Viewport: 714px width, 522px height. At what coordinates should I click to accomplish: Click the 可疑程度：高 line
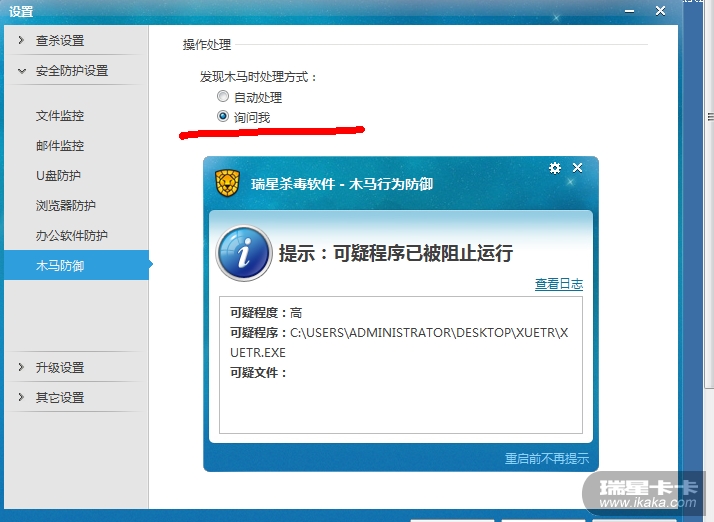266,313
